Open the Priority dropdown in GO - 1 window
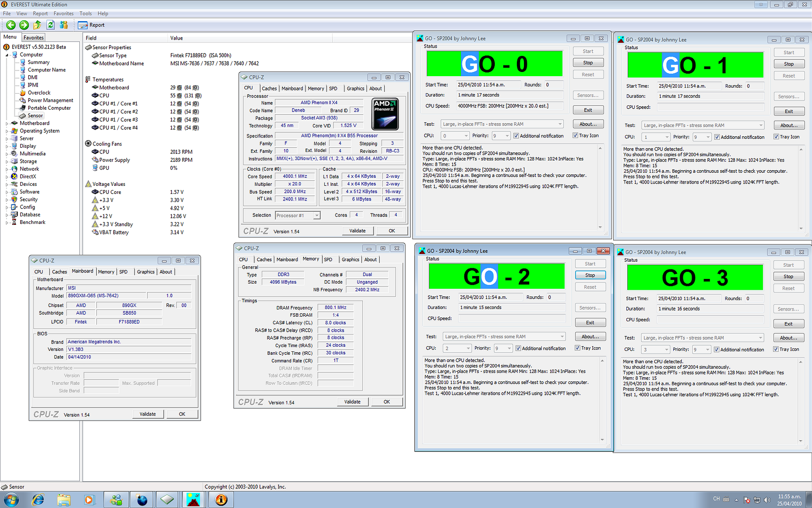 pyautogui.click(x=702, y=137)
